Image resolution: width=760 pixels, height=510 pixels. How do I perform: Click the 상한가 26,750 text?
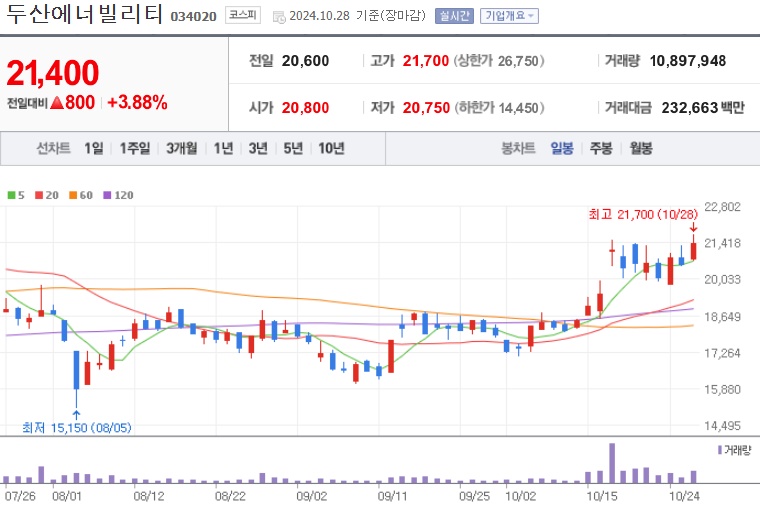[x=499, y=61]
